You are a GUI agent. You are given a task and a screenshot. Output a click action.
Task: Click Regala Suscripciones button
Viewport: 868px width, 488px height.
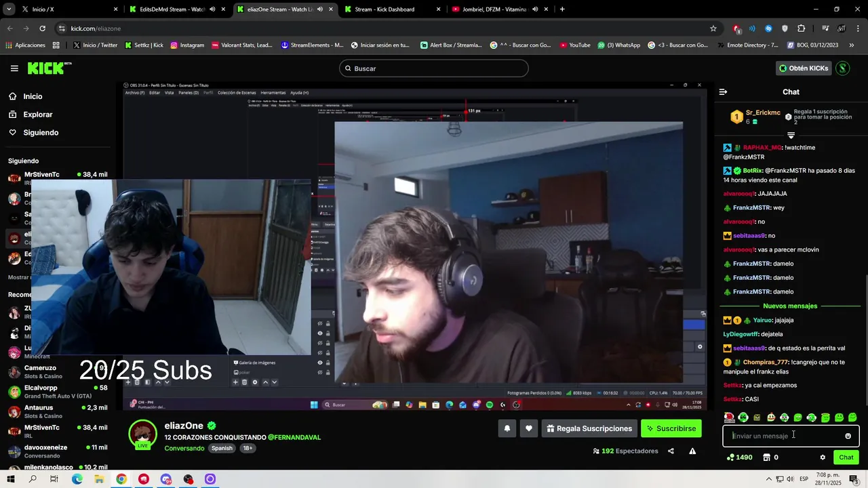[589, 428]
